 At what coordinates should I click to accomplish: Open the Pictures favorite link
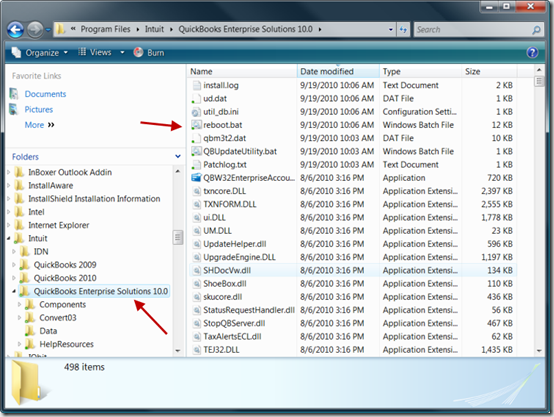pos(39,110)
